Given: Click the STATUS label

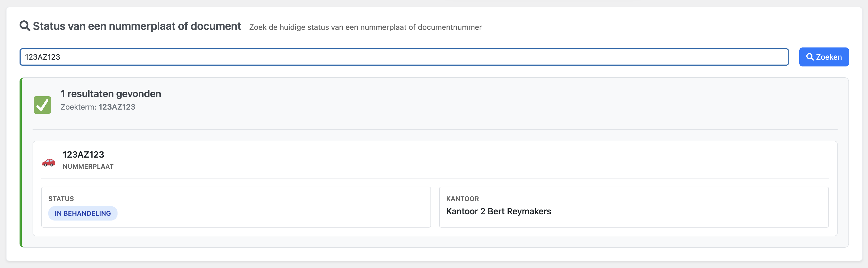Looking at the screenshot, I should [61, 199].
